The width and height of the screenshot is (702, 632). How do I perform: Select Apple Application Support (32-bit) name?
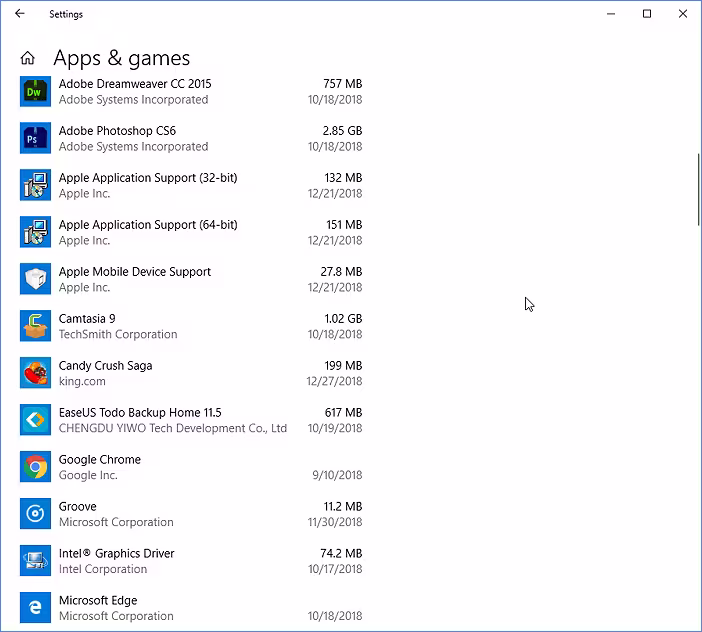(x=148, y=178)
